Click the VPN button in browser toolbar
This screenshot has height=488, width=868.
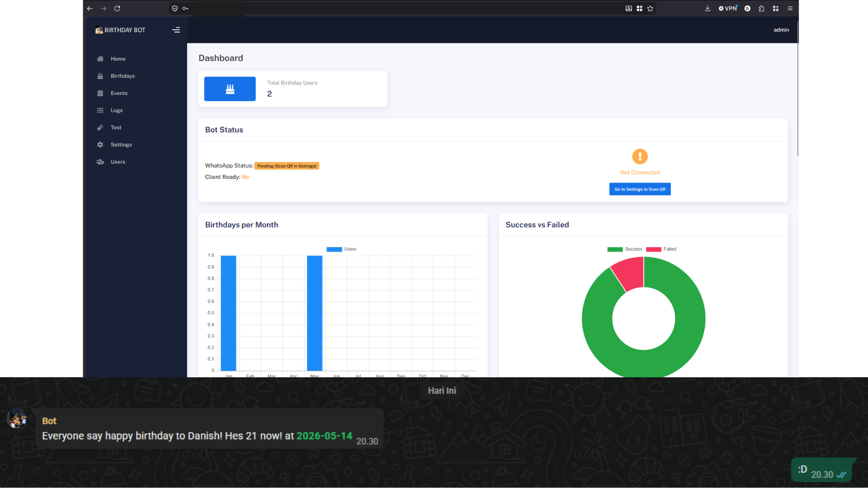pyautogui.click(x=728, y=9)
